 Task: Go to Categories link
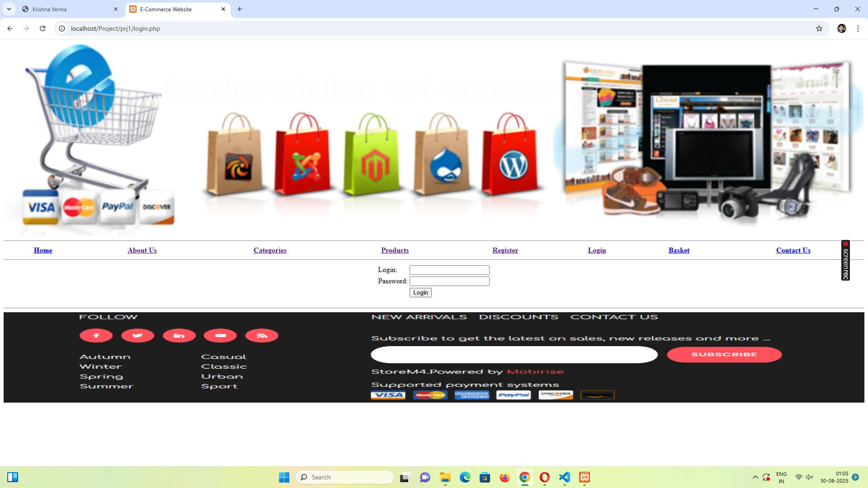270,250
